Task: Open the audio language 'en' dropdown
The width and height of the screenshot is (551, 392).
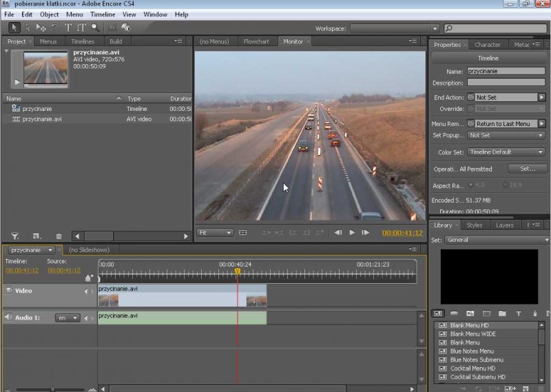Action: click(67, 318)
